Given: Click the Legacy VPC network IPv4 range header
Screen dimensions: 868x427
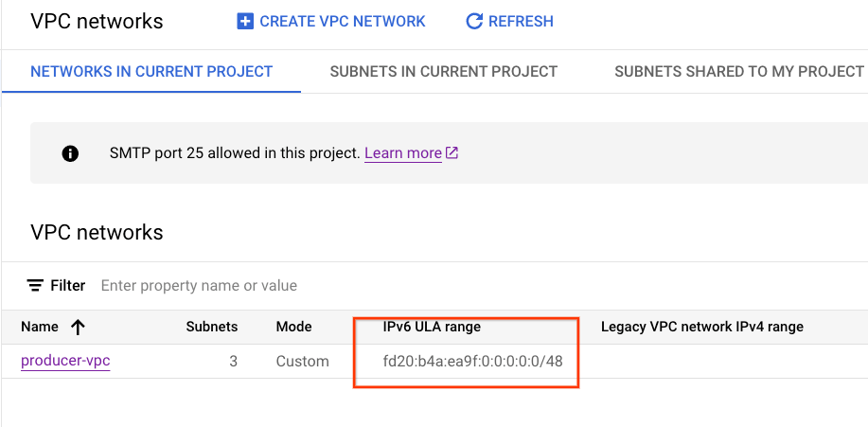Looking at the screenshot, I should [701, 327].
